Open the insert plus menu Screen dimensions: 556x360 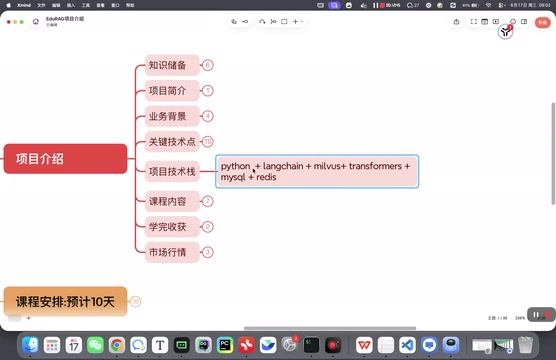pos(295,22)
